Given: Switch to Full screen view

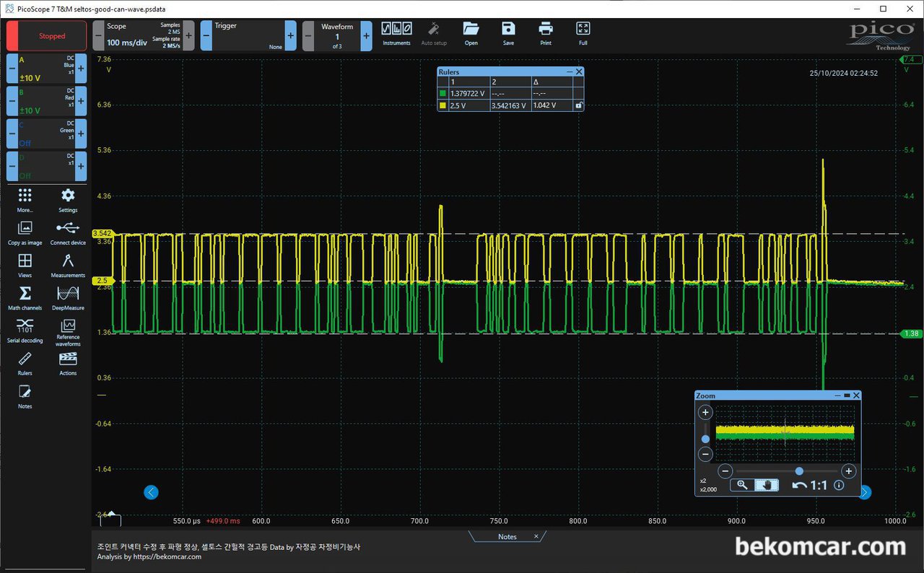Looking at the screenshot, I should coord(583,33).
